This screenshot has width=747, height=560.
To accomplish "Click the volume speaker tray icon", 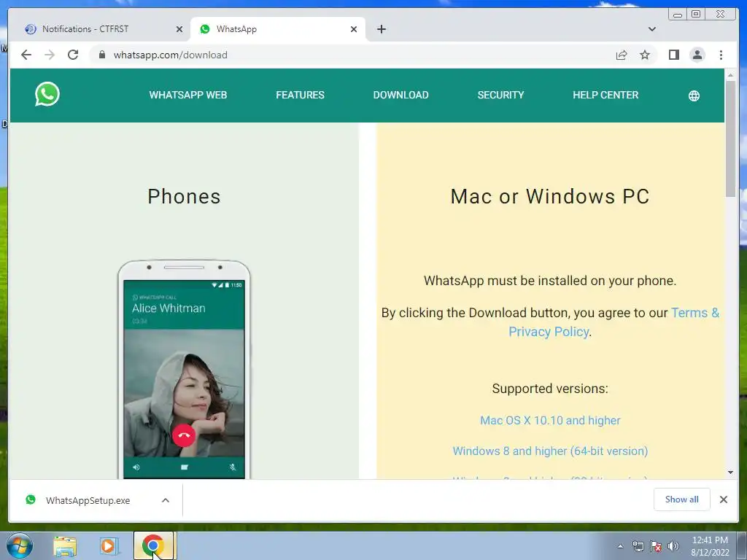I will [673, 546].
